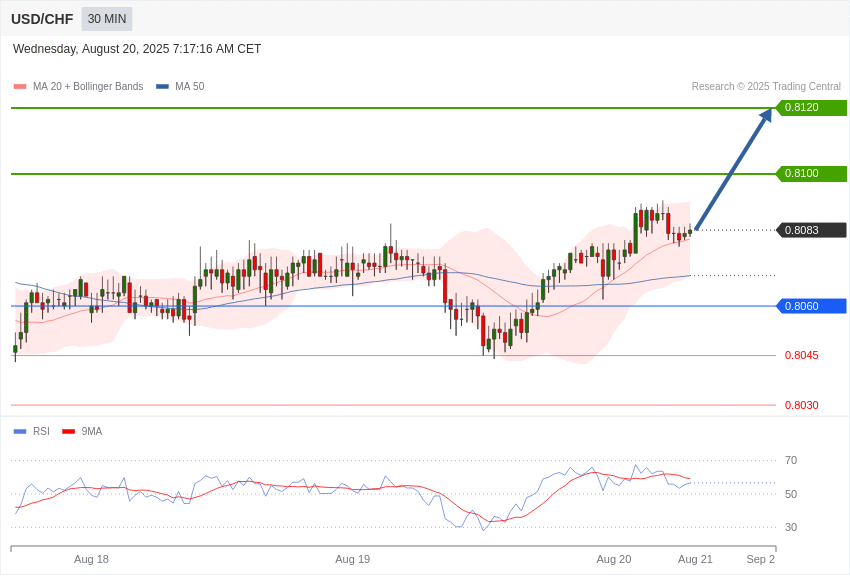The image size is (850, 576).
Task: Click the RSI 50 level label
Action: click(791, 494)
